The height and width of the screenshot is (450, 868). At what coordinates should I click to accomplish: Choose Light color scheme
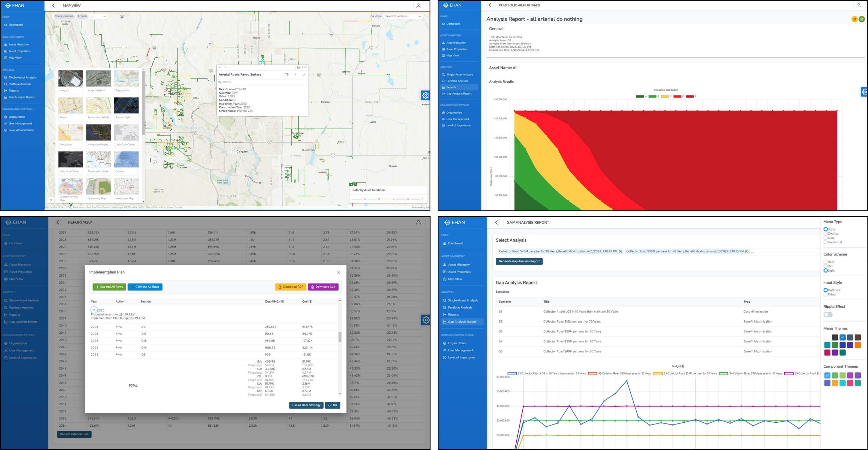point(825,271)
